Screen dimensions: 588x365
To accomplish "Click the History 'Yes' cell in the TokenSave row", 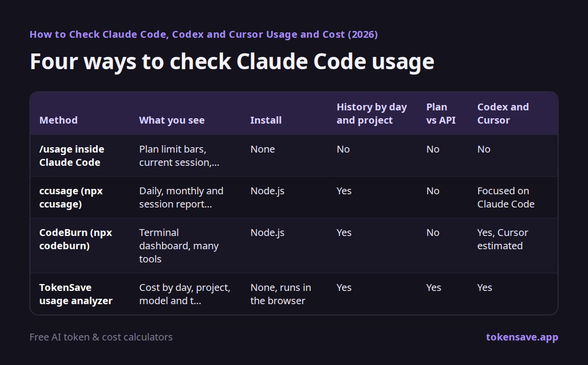I will coord(344,287).
